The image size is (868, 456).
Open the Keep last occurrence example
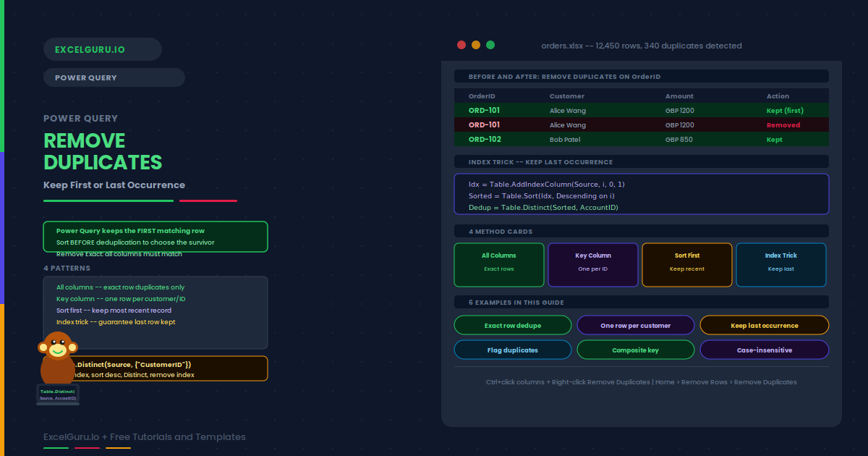(x=765, y=326)
